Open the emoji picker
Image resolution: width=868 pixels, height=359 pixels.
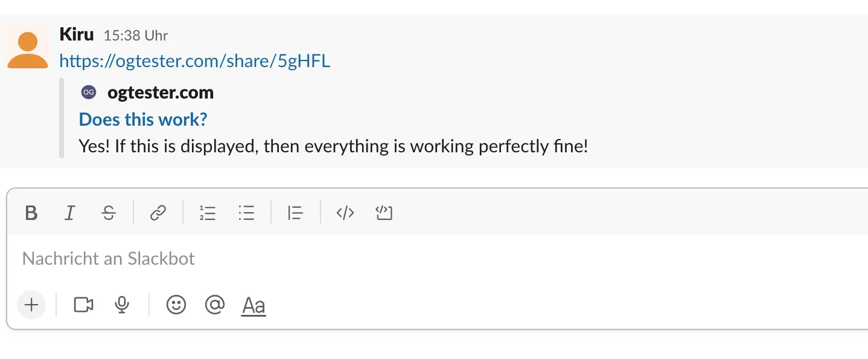[176, 305]
